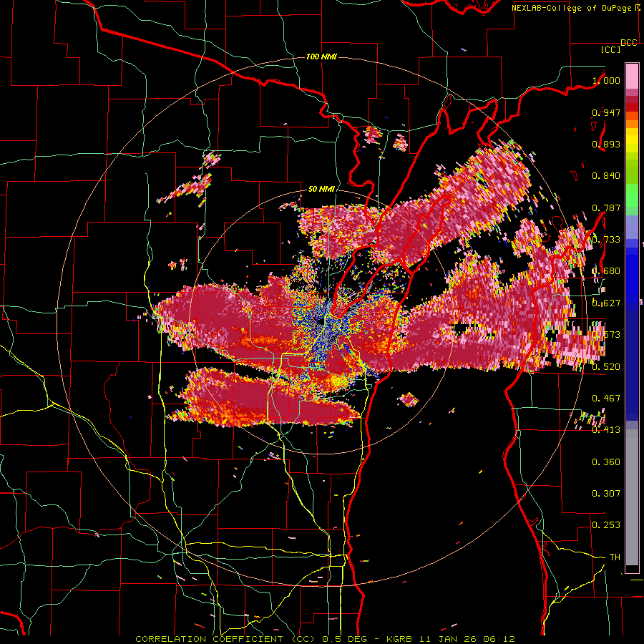The height and width of the screenshot is (644, 644).
Task: Click the 0.307 scale value
Action: tap(606, 494)
